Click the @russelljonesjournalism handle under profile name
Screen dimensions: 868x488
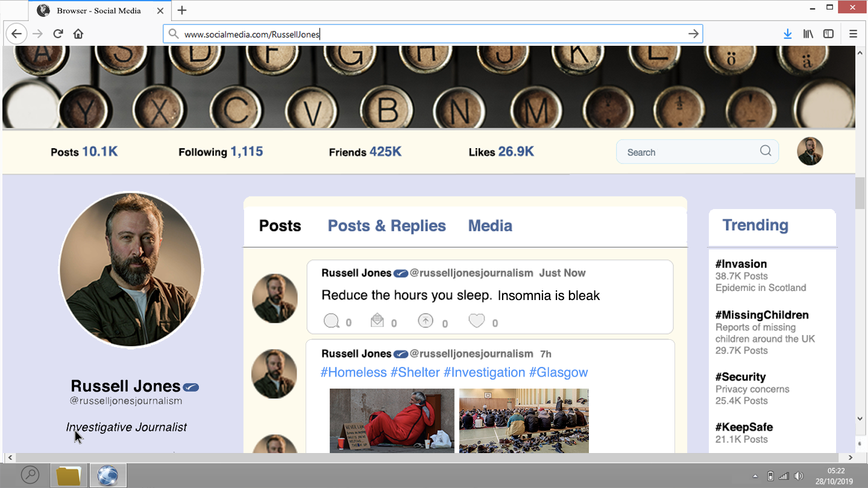click(126, 401)
